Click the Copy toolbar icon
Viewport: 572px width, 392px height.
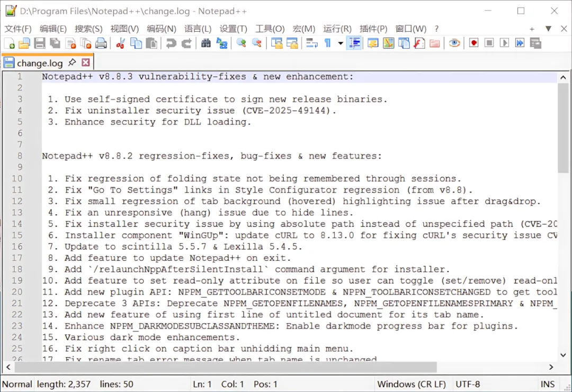click(136, 43)
